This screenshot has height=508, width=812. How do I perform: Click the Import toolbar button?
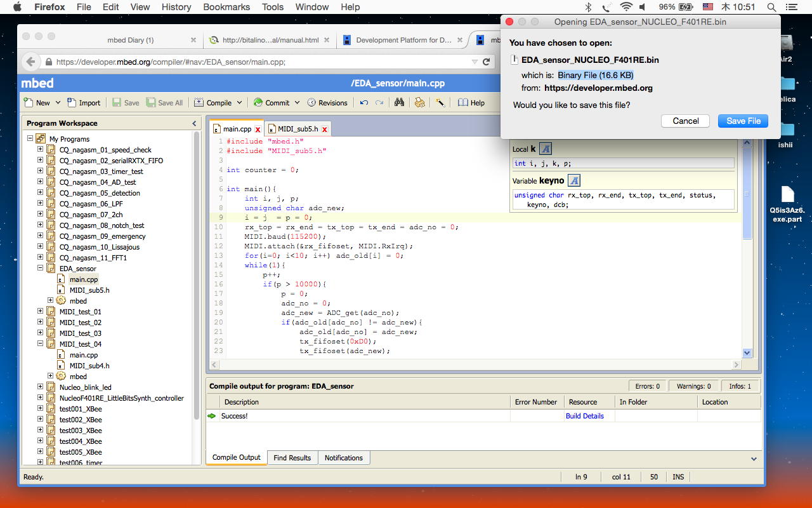click(83, 103)
